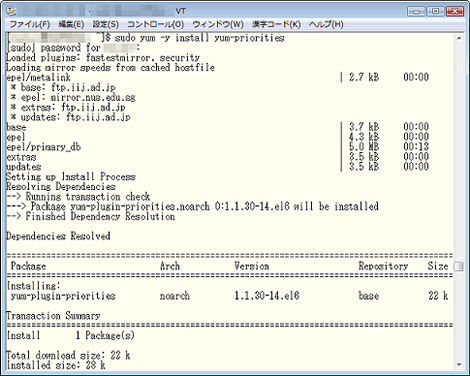This screenshot has width=470, height=376.
Task: Click the 'Dependencies Resolved' line
Action: click(58, 236)
